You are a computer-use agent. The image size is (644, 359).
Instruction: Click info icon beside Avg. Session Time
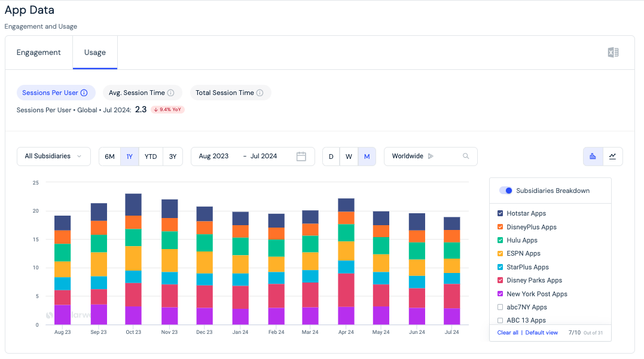[171, 93]
